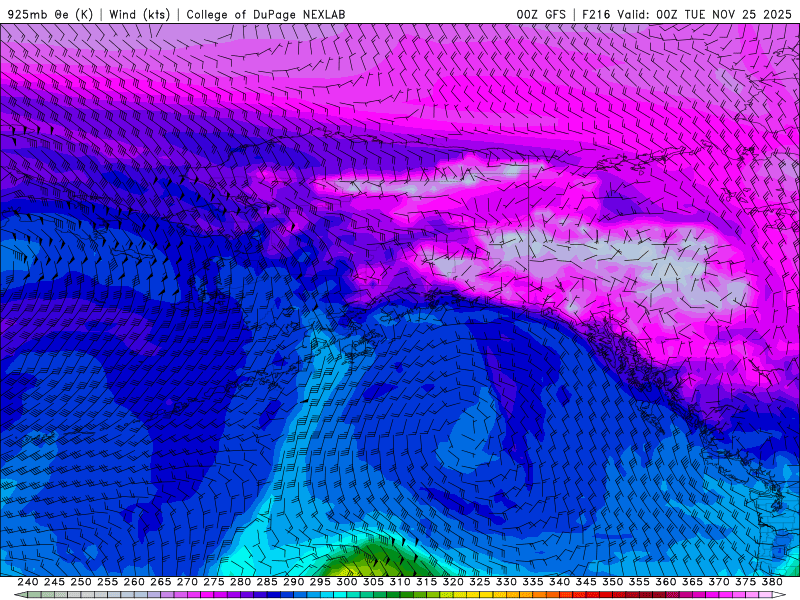Click the "925mb θe (K)" title text
The width and height of the screenshot is (800, 600).
(50, 14)
